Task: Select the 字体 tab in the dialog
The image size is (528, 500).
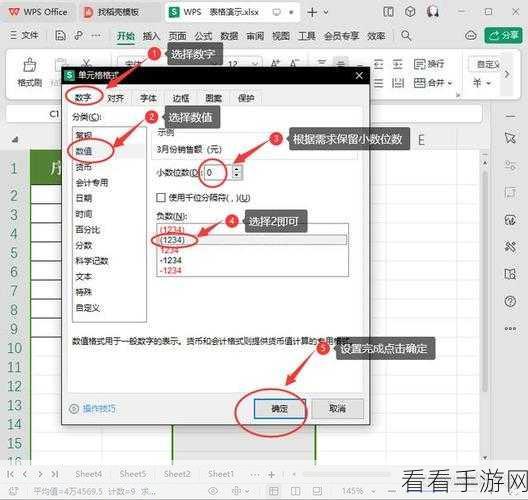Action: (148, 98)
